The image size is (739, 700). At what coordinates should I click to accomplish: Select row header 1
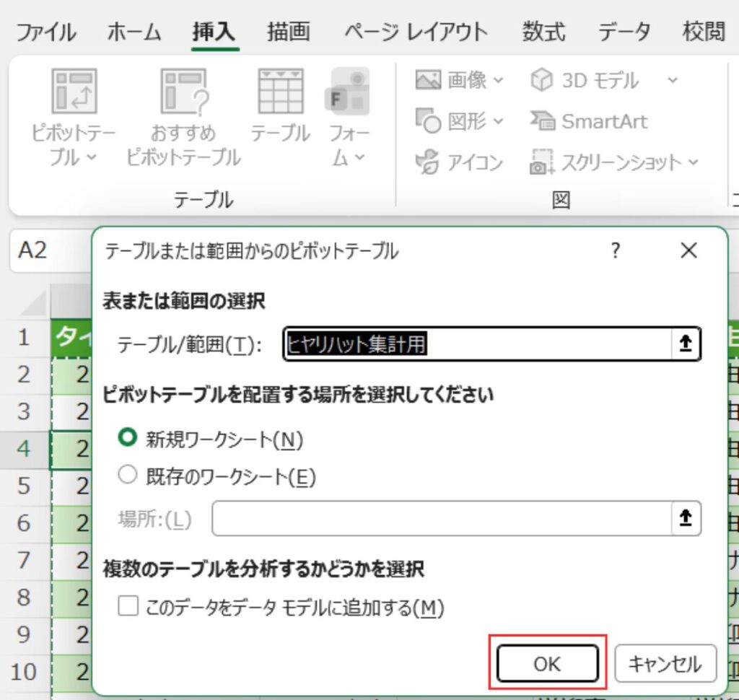24,338
